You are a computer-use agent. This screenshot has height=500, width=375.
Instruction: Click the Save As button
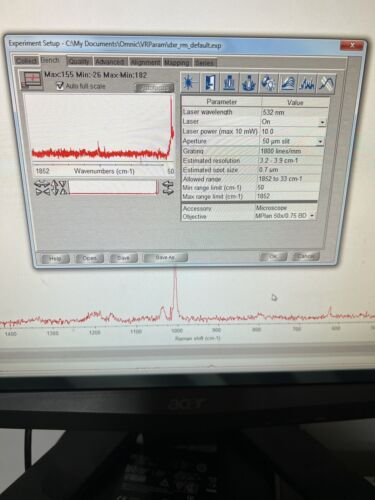[165, 257]
